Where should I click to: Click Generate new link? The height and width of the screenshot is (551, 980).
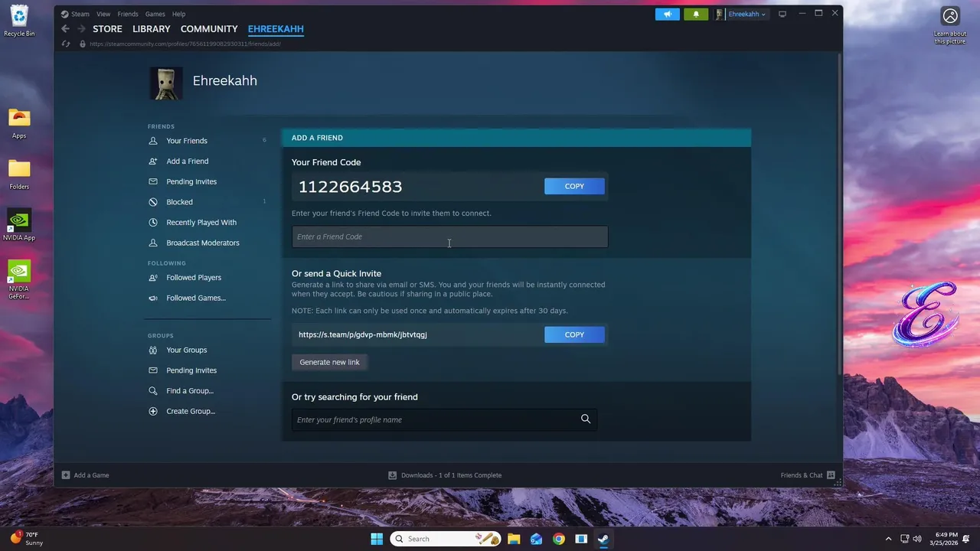[329, 362]
